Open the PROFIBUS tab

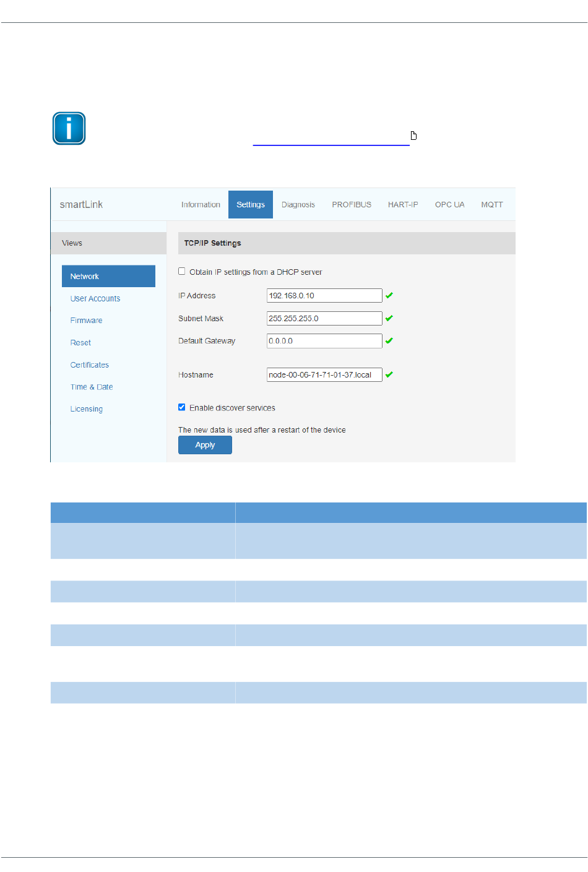coord(352,205)
